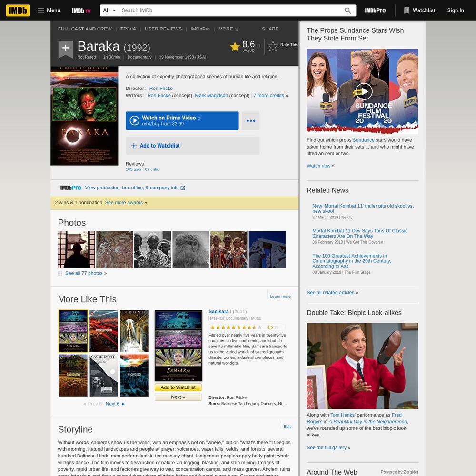The image size is (476, 476).
Task: Open A Beautiful Day in the Neighborhood link
Action: (x=368, y=421)
